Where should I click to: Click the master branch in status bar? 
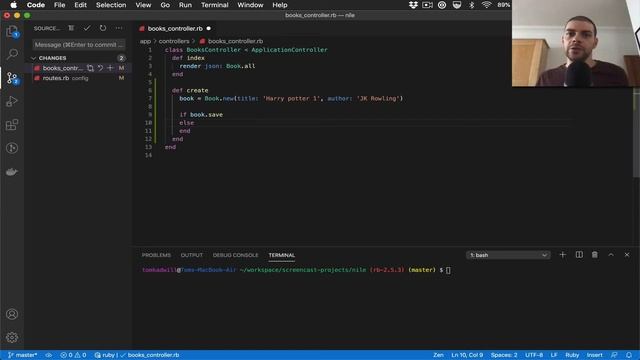coord(22,355)
